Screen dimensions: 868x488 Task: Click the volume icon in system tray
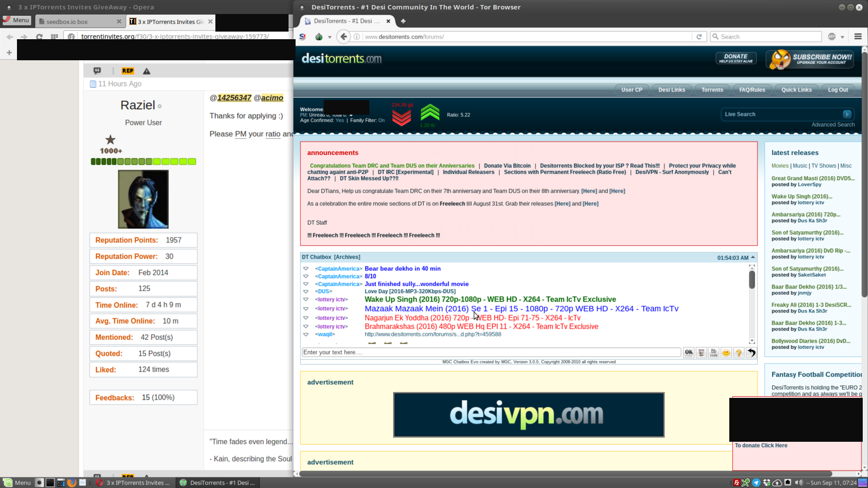click(798, 483)
